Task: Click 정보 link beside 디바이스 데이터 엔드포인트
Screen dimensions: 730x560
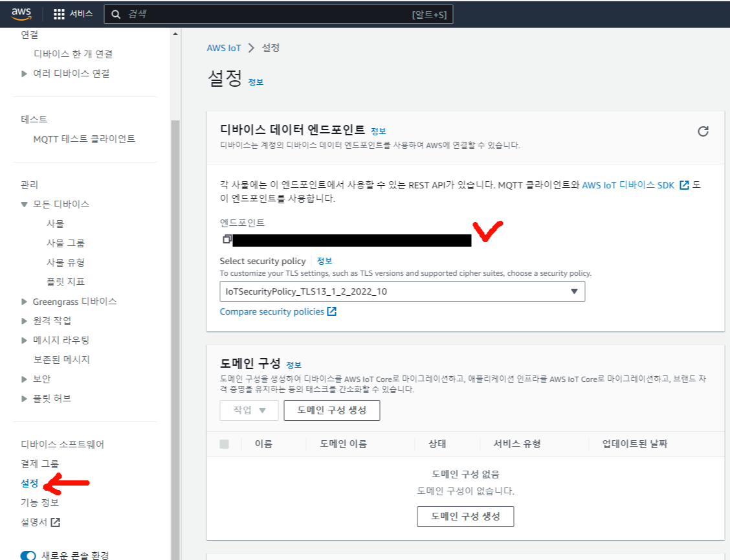Action: [378, 131]
